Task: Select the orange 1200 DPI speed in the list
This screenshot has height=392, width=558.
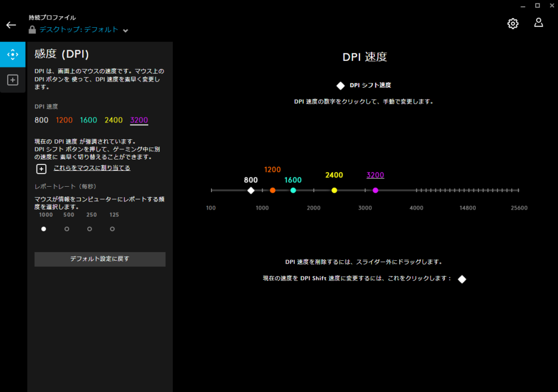Action: click(x=64, y=120)
